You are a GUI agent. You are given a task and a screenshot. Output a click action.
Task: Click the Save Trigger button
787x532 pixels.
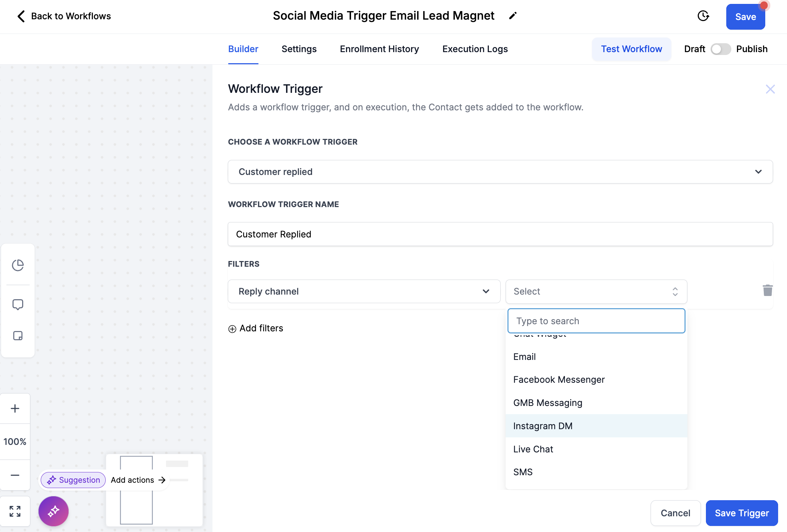tap(742, 513)
